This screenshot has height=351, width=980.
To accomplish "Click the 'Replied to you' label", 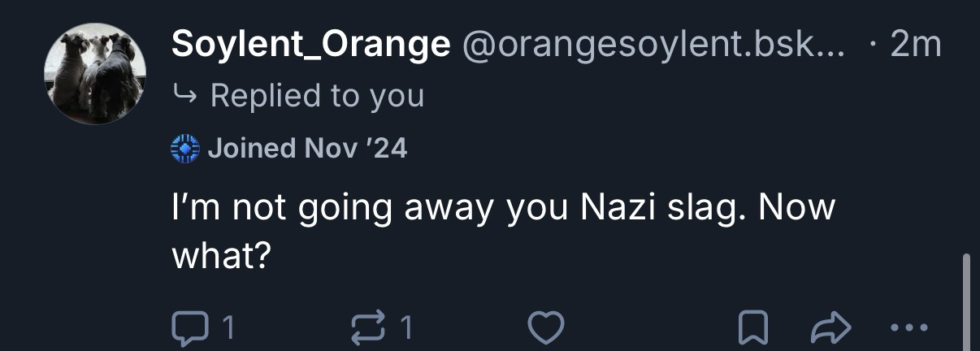I will click(317, 96).
